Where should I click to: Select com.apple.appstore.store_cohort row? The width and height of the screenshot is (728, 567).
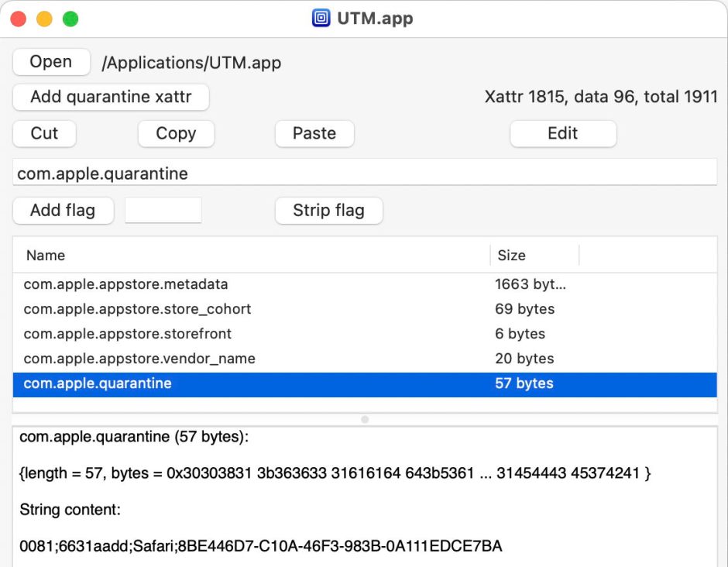click(x=365, y=309)
